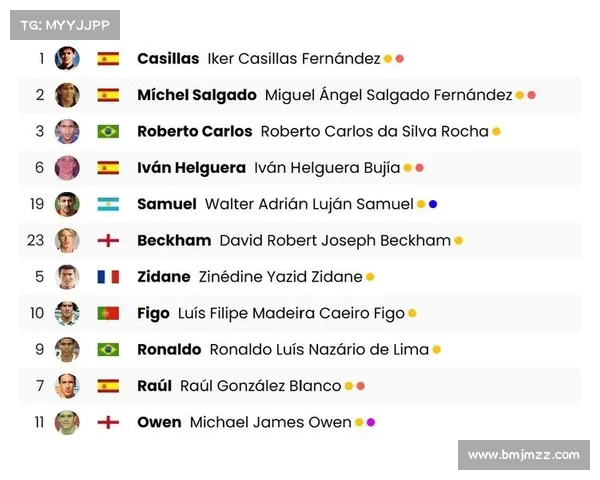This screenshot has height=480, width=600.
Task: Click the blue dot next to Samuel
Action: (433, 205)
